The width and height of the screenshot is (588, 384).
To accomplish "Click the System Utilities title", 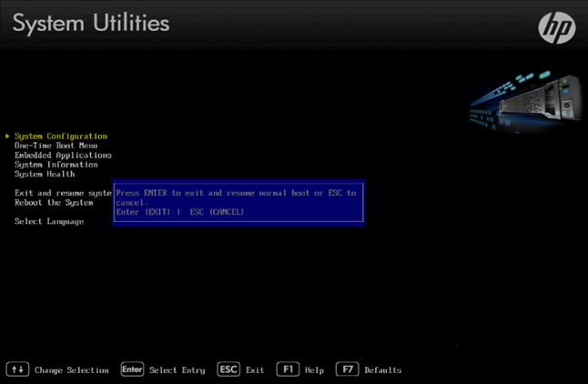I will 91,24.
